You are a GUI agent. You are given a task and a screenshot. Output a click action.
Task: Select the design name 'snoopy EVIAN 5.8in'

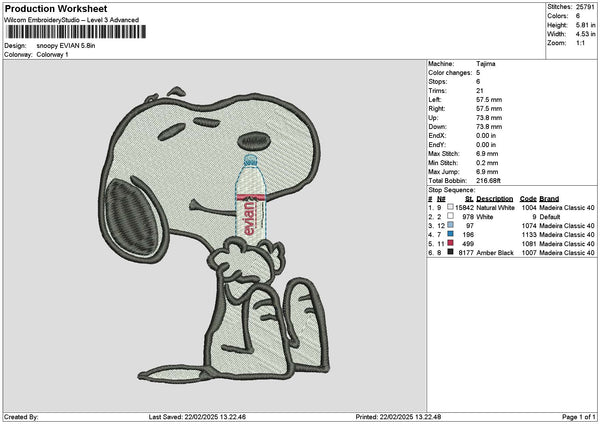point(66,46)
